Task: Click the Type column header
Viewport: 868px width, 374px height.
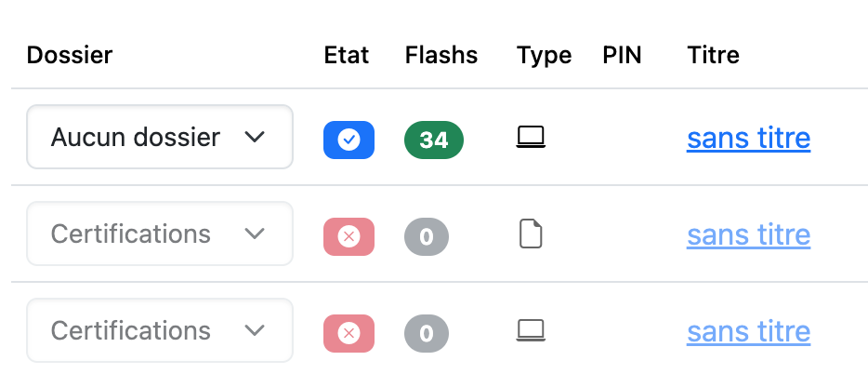Action: pos(544,55)
